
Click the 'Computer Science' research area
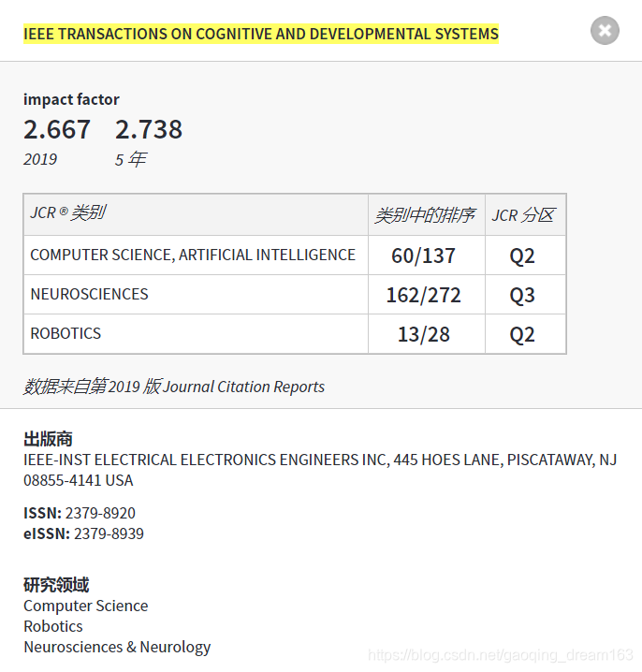pyautogui.click(x=86, y=606)
